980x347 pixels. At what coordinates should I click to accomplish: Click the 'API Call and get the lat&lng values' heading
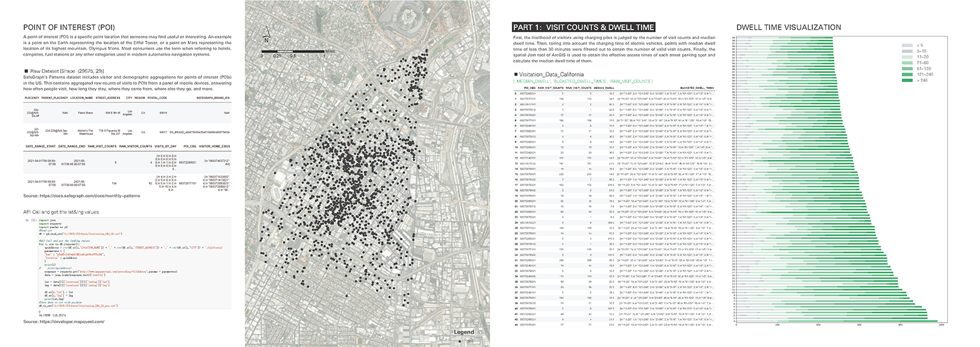pyautogui.click(x=61, y=212)
